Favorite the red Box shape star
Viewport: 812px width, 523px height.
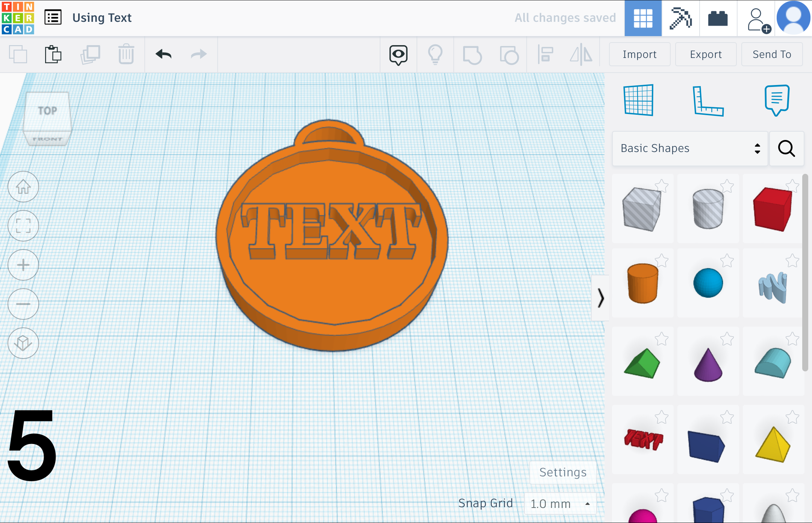tap(792, 186)
